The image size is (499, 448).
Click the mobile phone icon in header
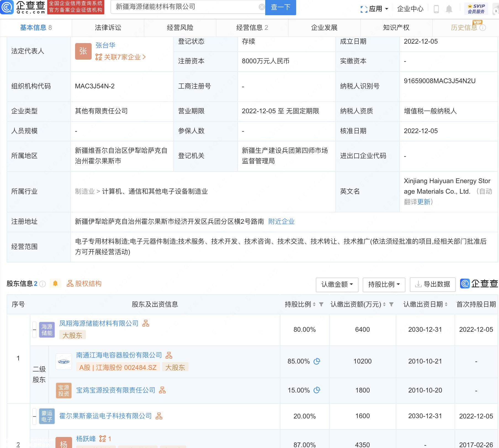point(436,9)
